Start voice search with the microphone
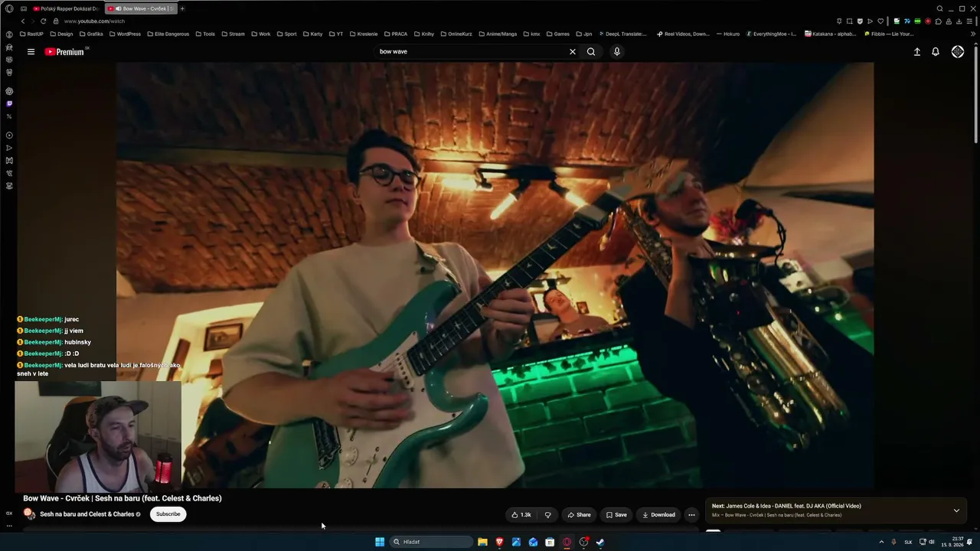Screen dimensions: 980x551 [x=616, y=52]
